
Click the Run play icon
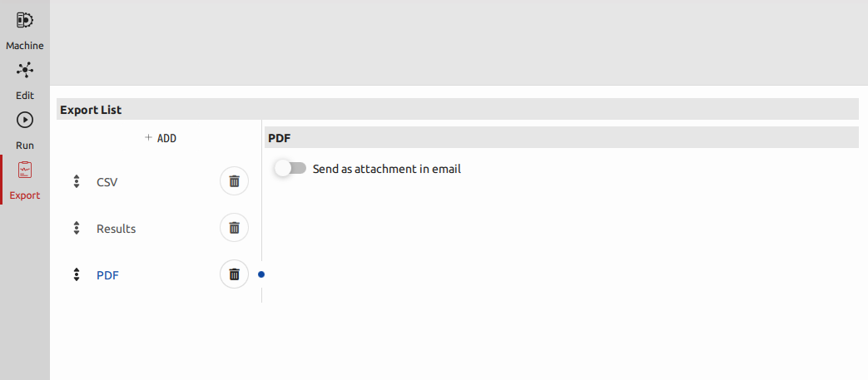coord(25,120)
